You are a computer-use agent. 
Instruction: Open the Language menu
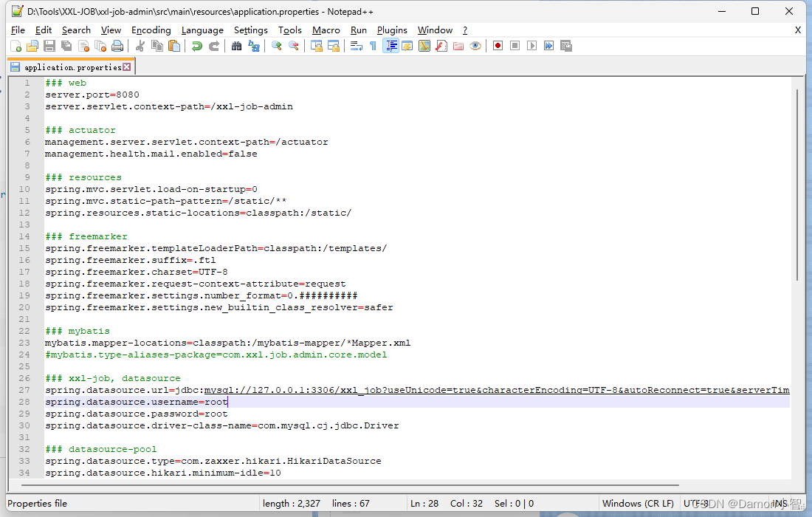pos(202,30)
